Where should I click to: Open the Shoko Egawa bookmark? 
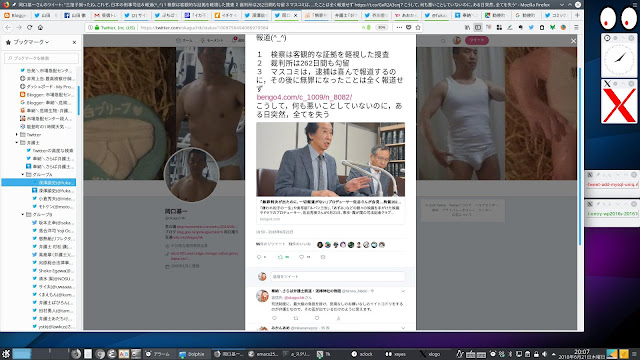tap(53, 271)
